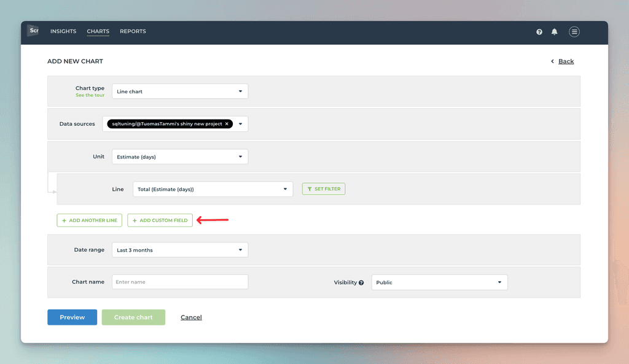Check notifications via the bell icon
This screenshot has height=364, width=629.
click(x=555, y=31)
